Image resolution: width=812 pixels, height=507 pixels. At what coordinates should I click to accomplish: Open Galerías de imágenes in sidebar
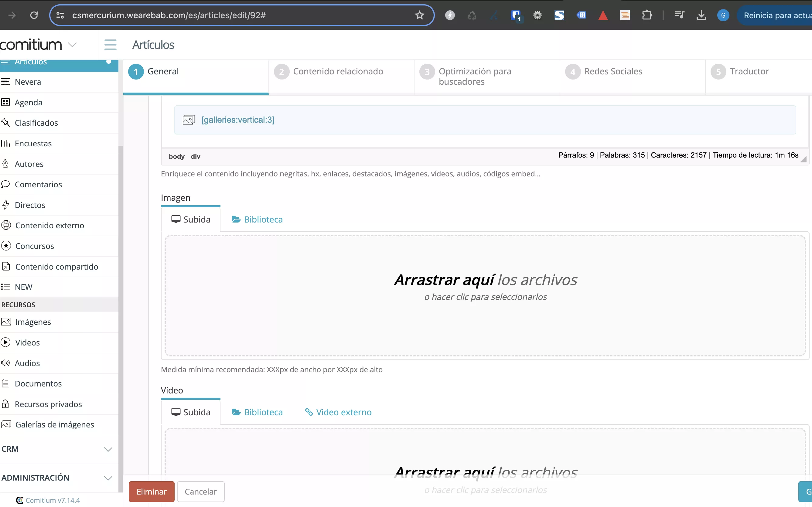pyautogui.click(x=59, y=424)
